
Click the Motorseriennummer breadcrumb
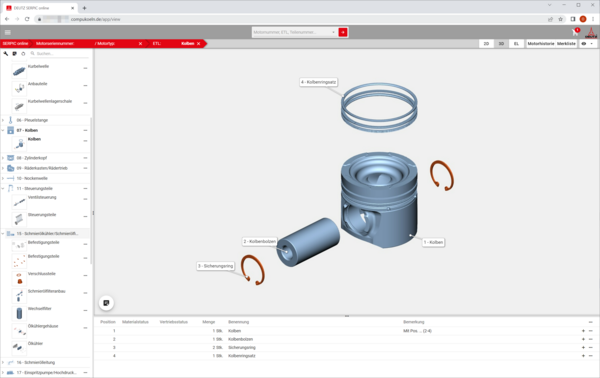[55, 44]
